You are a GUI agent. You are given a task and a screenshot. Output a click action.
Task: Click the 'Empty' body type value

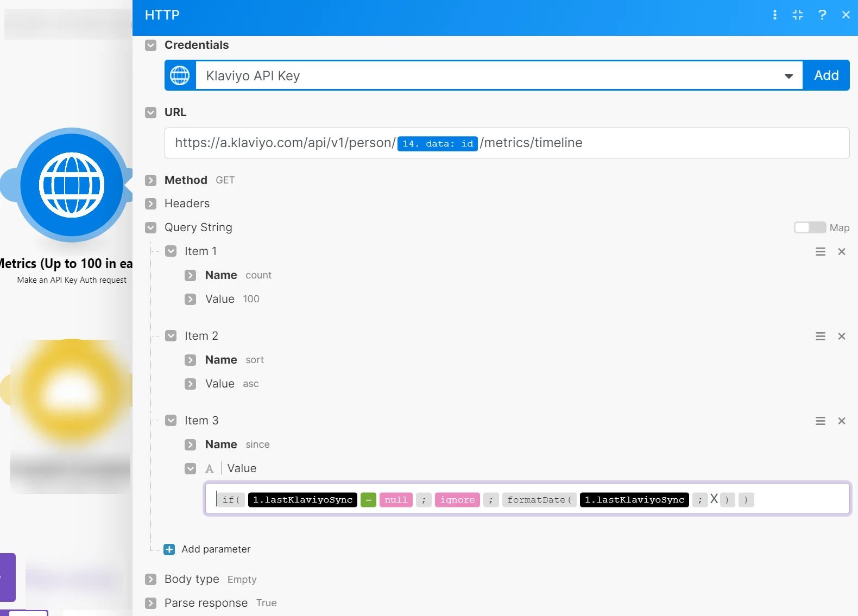[x=242, y=580]
